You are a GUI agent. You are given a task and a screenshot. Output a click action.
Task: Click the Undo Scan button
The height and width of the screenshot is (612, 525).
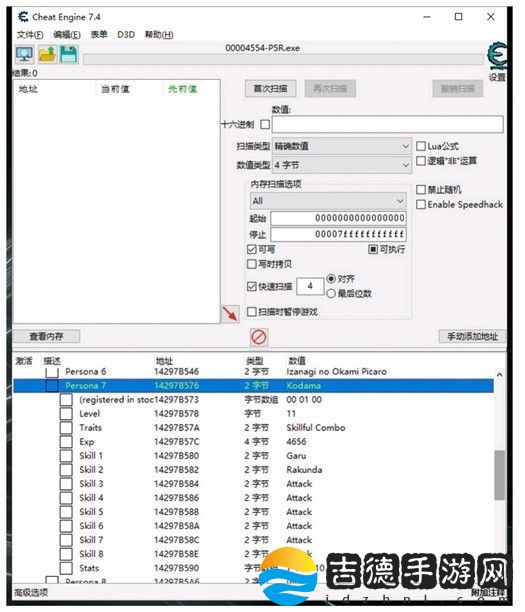coord(457,89)
